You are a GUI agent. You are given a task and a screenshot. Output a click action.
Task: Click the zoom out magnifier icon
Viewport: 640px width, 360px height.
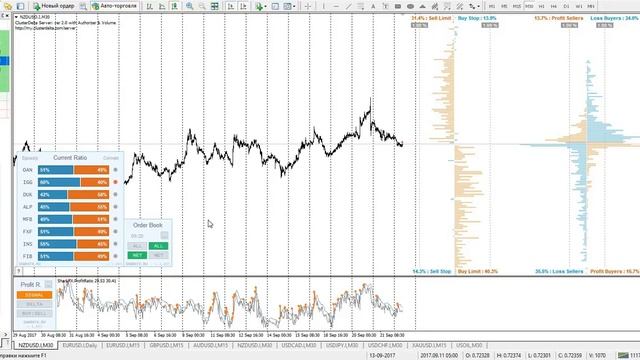202,6
